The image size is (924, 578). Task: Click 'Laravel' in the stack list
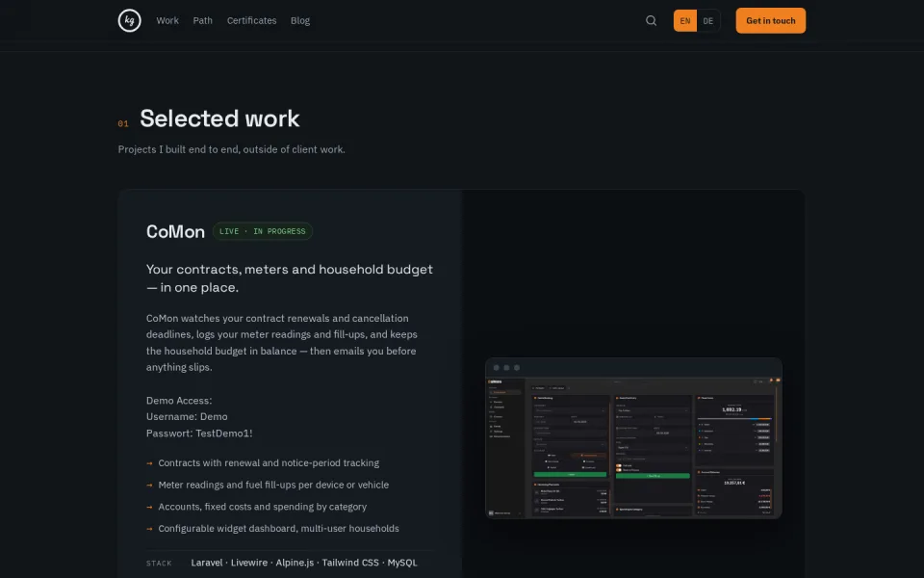point(207,563)
